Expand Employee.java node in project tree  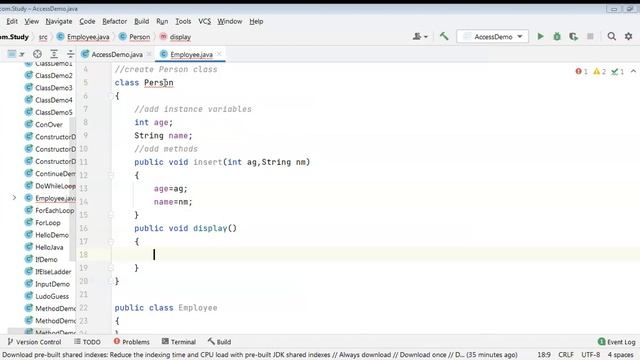(x=14, y=198)
